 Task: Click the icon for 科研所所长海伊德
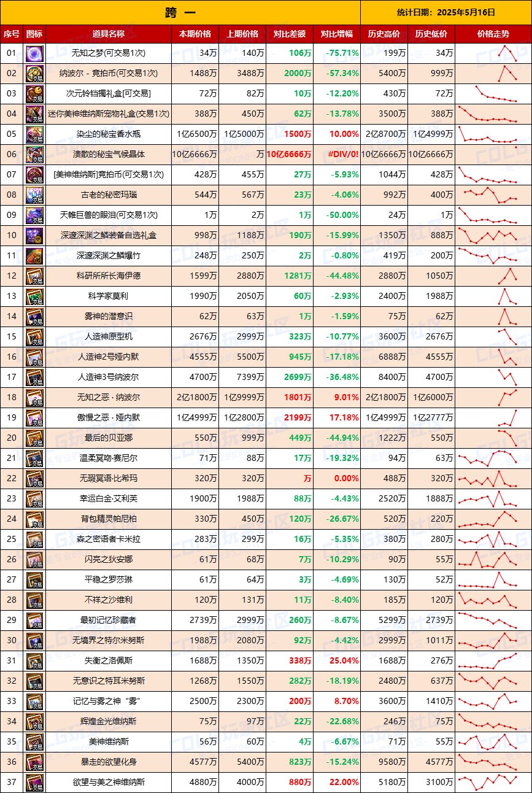[x=34, y=276]
